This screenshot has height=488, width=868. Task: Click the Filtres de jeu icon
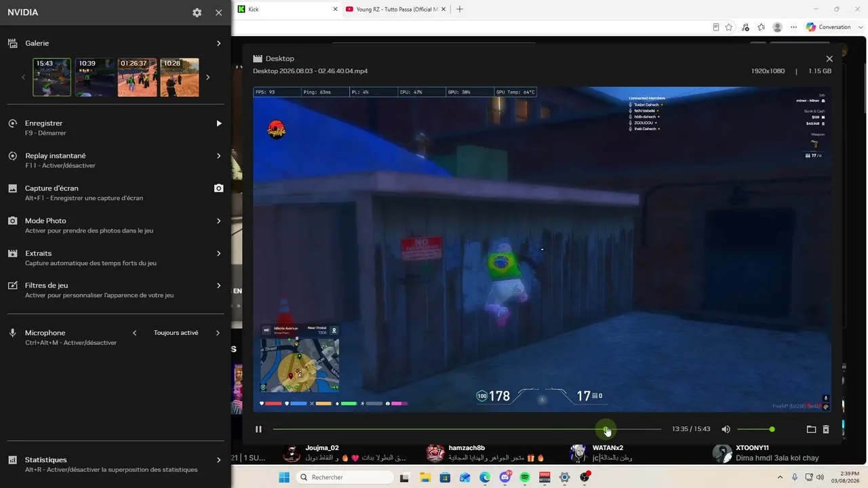[12, 285]
